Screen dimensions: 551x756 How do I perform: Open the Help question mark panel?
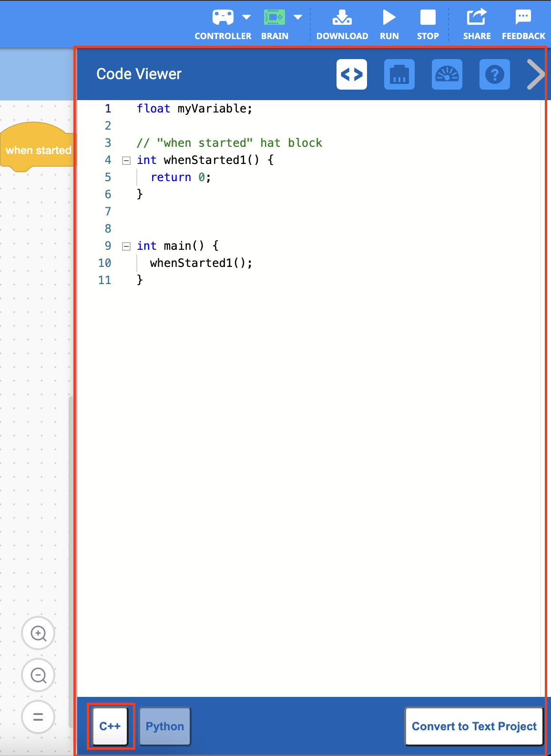[x=495, y=74]
